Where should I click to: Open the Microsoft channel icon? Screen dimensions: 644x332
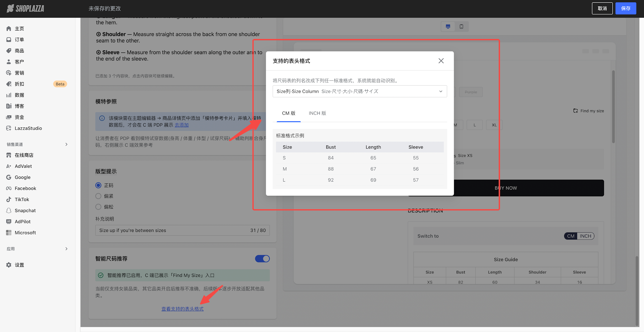pyautogui.click(x=9, y=233)
